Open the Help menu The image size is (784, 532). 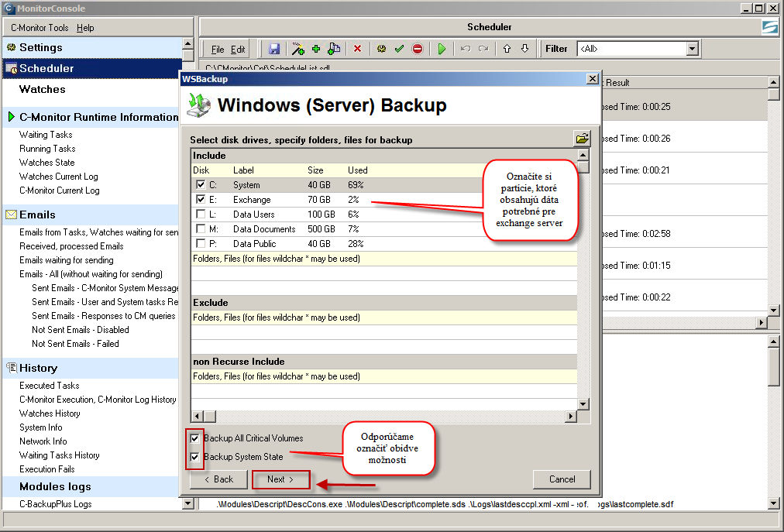[x=85, y=28]
